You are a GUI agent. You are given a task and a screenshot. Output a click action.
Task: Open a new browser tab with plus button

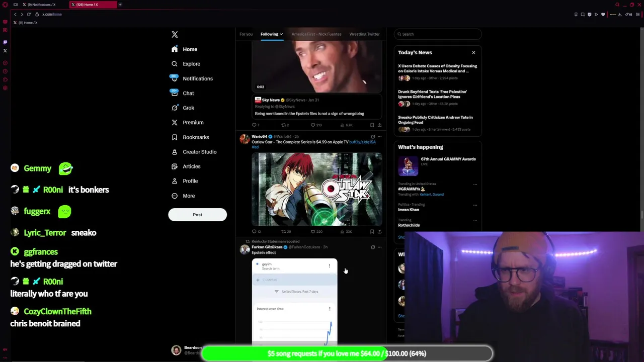(x=120, y=5)
